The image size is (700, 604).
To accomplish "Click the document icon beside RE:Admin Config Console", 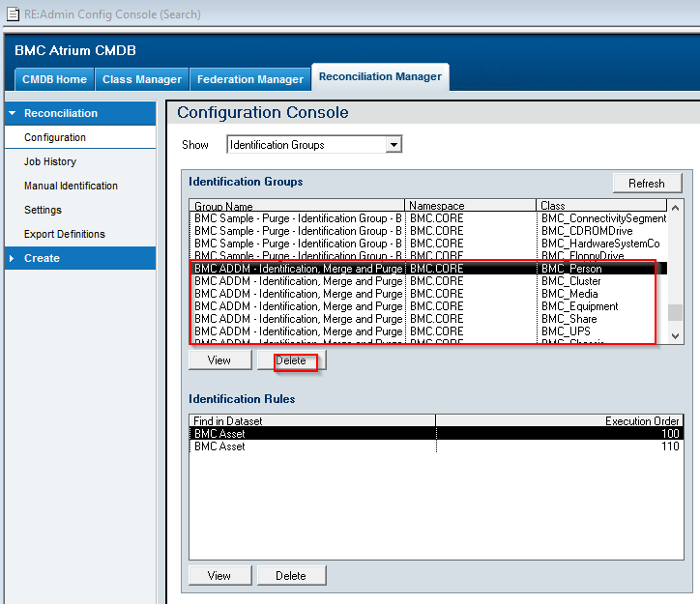I will point(13,14).
